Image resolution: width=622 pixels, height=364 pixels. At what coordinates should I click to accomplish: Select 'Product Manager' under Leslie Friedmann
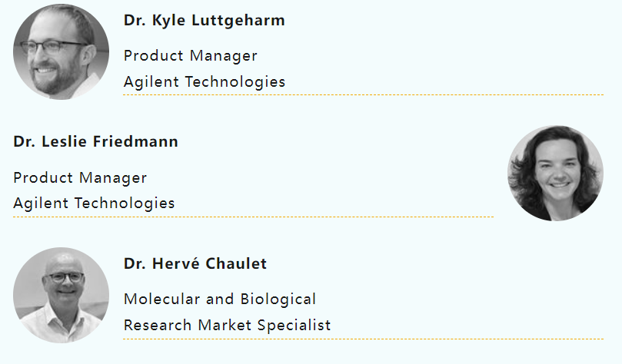click(x=80, y=178)
